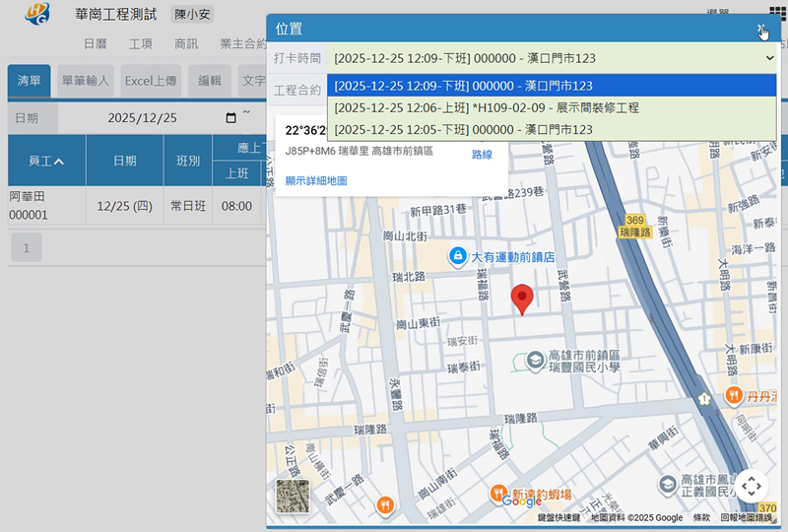The height and width of the screenshot is (532, 788).
Task: Select 12:06 上班 展示間裝修工程 option
Action: (552, 107)
